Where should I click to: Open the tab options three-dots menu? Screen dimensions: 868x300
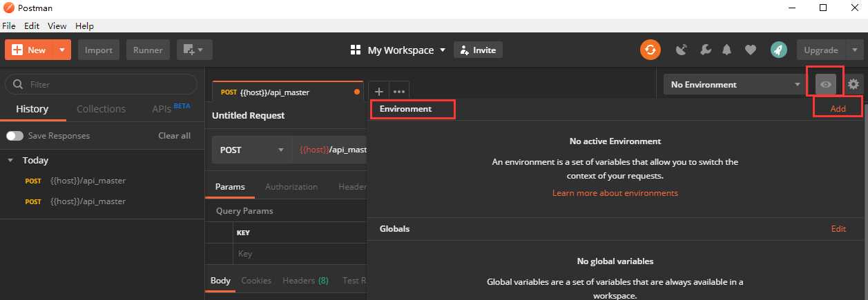399,91
